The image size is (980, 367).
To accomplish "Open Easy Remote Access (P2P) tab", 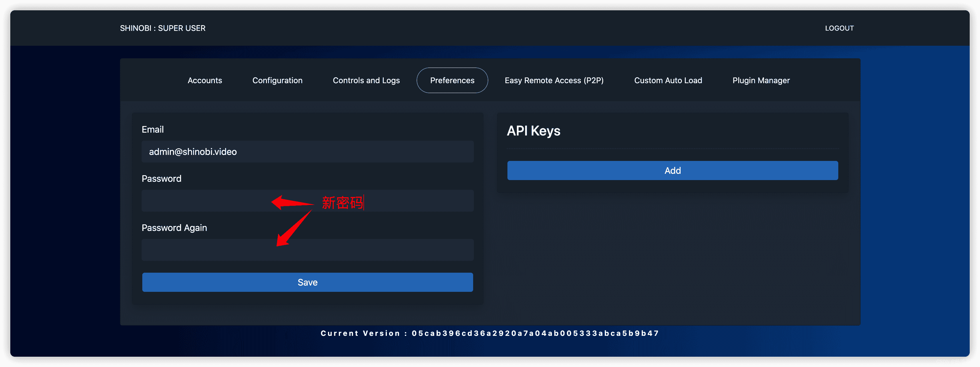I will click(x=554, y=80).
